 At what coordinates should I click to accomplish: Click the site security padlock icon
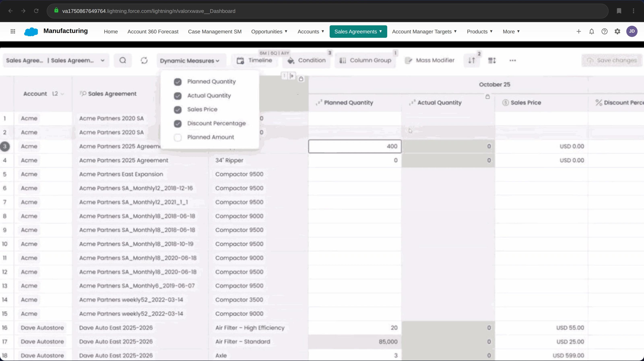56,10
